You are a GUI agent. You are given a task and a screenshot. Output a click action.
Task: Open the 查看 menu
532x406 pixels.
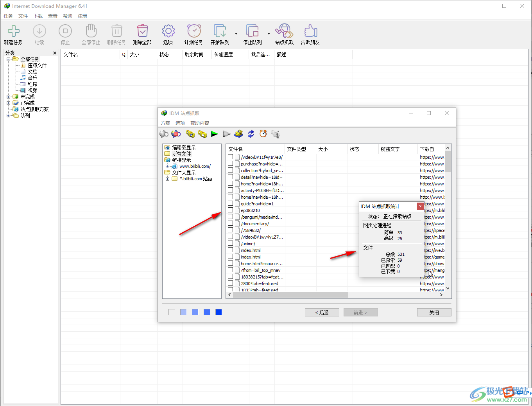53,16
